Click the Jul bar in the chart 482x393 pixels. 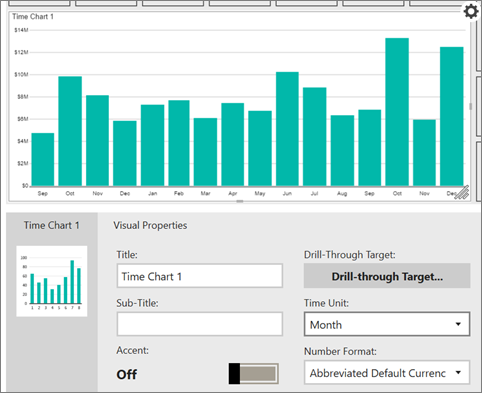[315, 137]
